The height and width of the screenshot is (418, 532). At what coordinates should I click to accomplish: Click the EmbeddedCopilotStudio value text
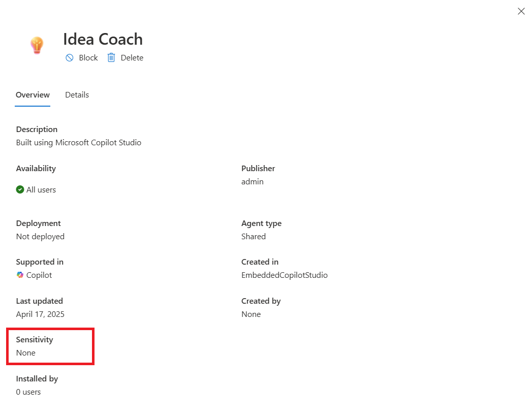[284, 275]
